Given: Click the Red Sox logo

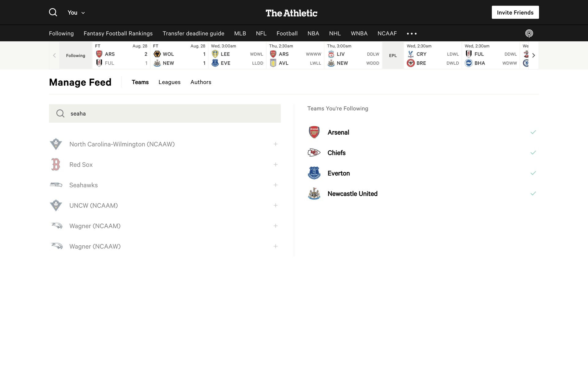Looking at the screenshot, I should [56, 164].
